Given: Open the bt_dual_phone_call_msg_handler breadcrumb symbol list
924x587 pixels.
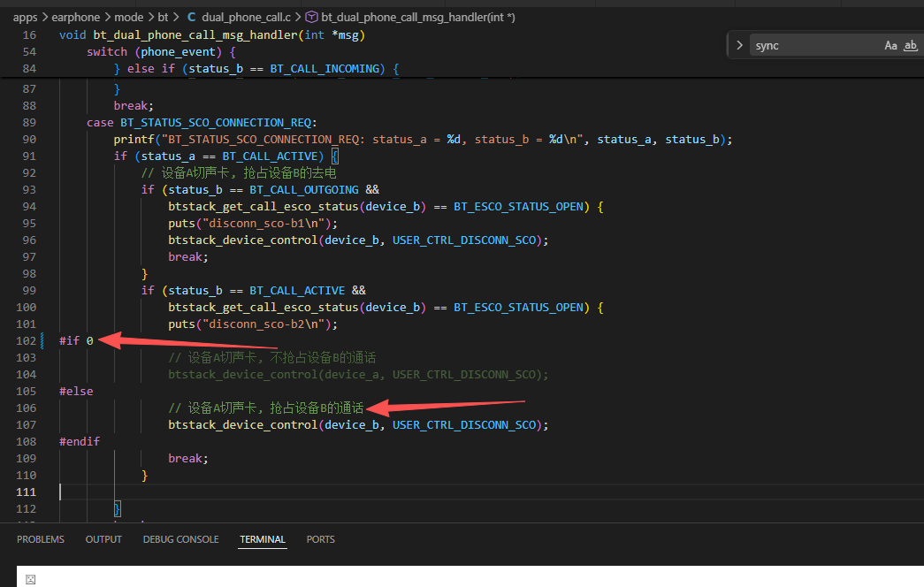Looking at the screenshot, I should pos(418,17).
